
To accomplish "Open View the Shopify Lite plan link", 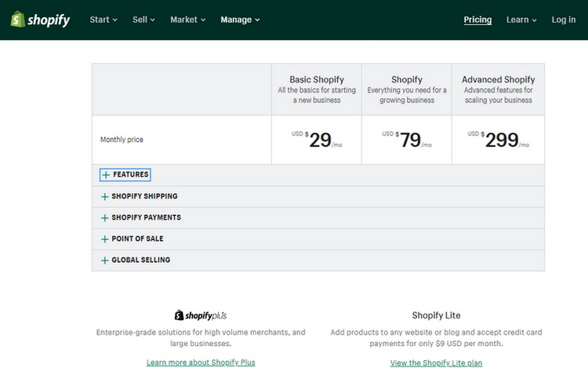I will click(436, 363).
